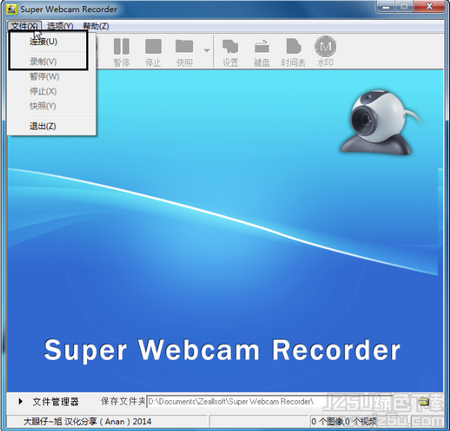Open the Keyboard (键盘) hotkeys icon
The height and width of the screenshot is (431, 450).
click(x=262, y=52)
